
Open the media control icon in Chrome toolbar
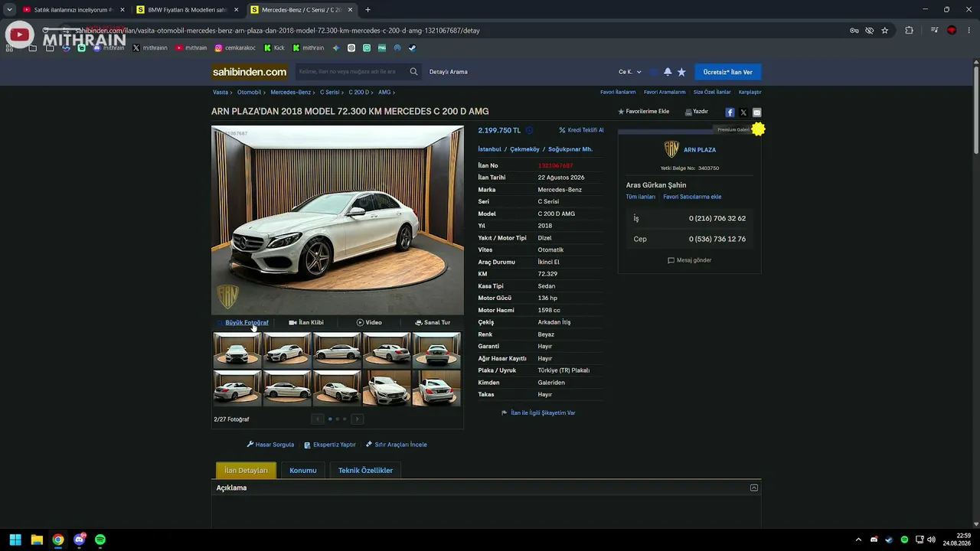click(x=935, y=31)
